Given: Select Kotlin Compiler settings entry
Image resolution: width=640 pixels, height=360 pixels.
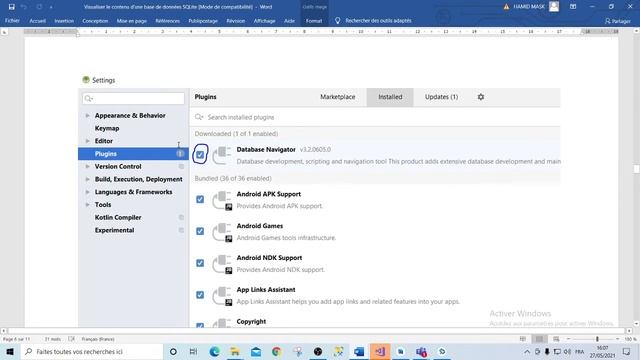Looking at the screenshot, I should [118, 218].
